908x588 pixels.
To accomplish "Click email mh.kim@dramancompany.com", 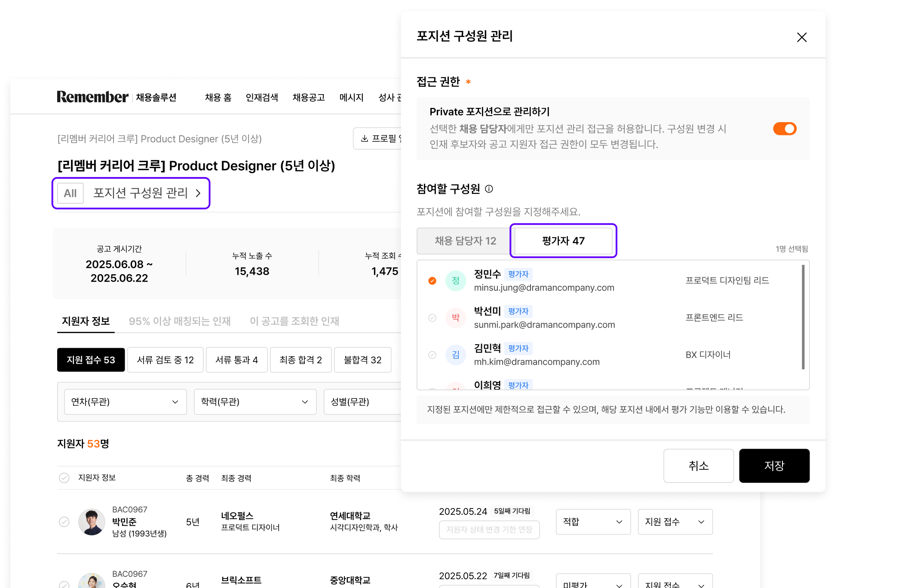I will pos(537,361).
